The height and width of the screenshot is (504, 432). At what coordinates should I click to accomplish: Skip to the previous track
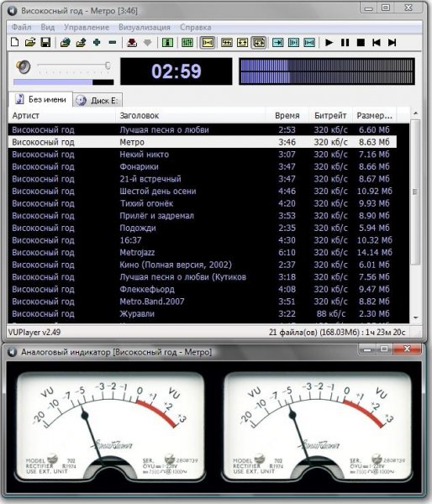(x=376, y=43)
